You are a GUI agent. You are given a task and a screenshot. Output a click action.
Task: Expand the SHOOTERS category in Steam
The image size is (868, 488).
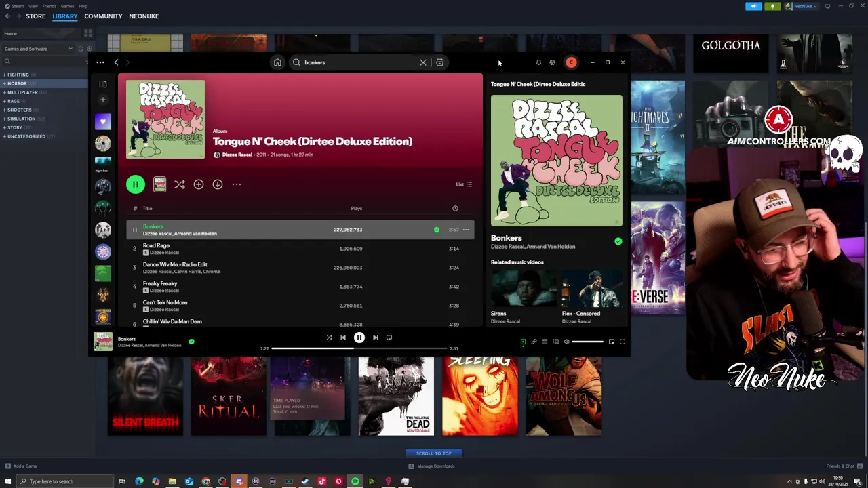coord(20,110)
